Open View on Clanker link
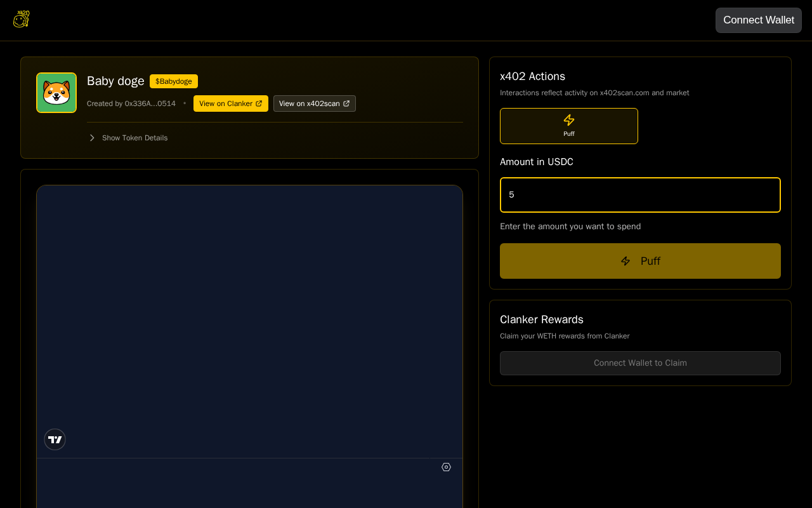 (x=231, y=104)
